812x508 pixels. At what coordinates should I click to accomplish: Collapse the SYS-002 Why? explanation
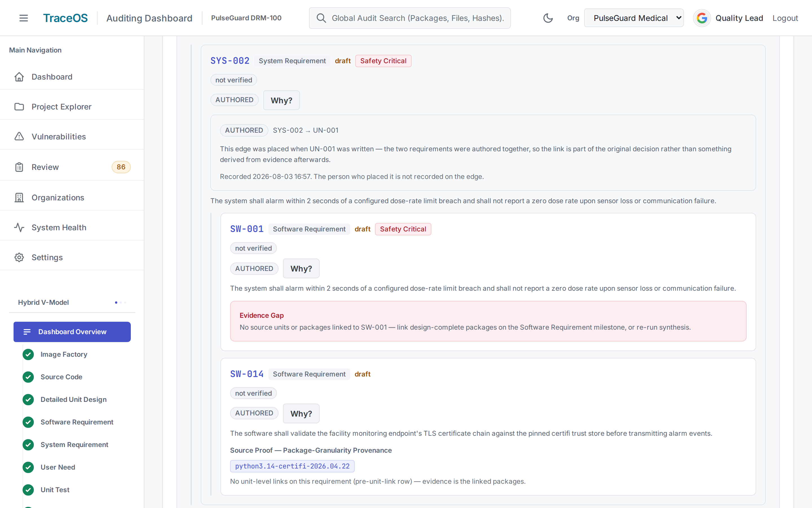point(281,100)
